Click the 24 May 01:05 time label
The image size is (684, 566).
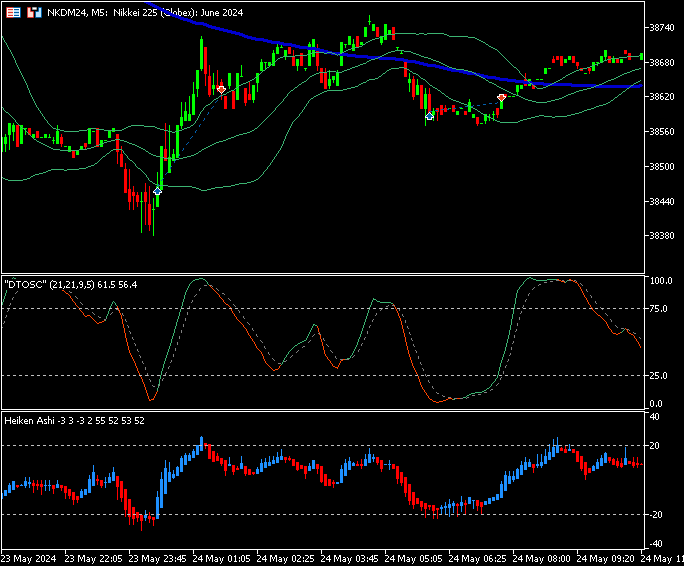222,559
